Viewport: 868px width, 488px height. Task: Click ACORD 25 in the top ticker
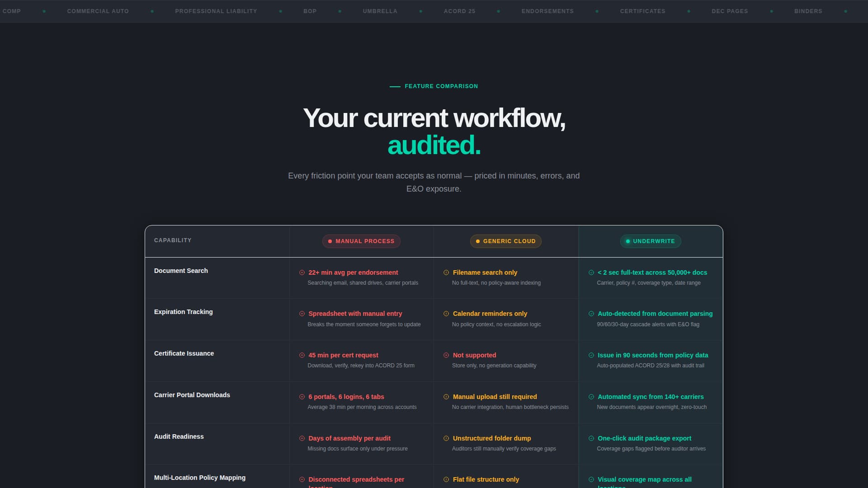coord(460,11)
